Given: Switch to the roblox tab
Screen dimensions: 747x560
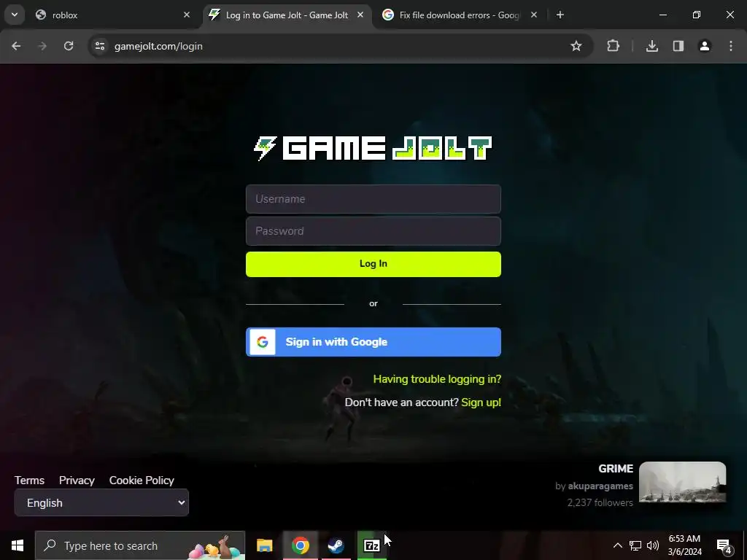Looking at the screenshot, I should coord(112,15).
